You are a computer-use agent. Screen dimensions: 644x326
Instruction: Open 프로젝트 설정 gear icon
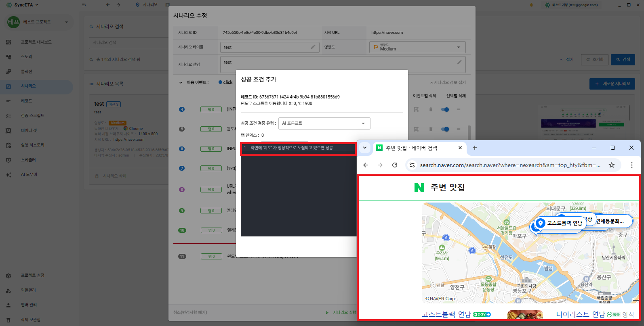tap(8, 276)
